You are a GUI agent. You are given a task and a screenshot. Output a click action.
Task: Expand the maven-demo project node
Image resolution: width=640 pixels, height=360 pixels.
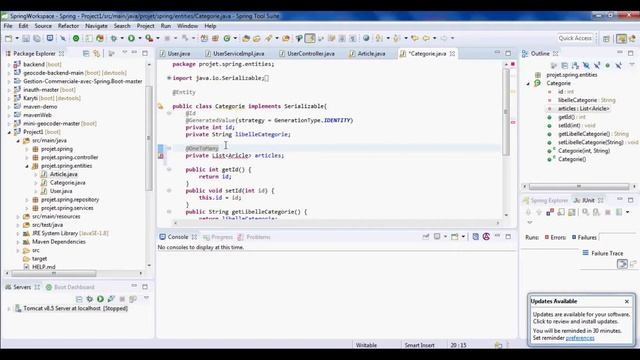click(x=9, y=107)
